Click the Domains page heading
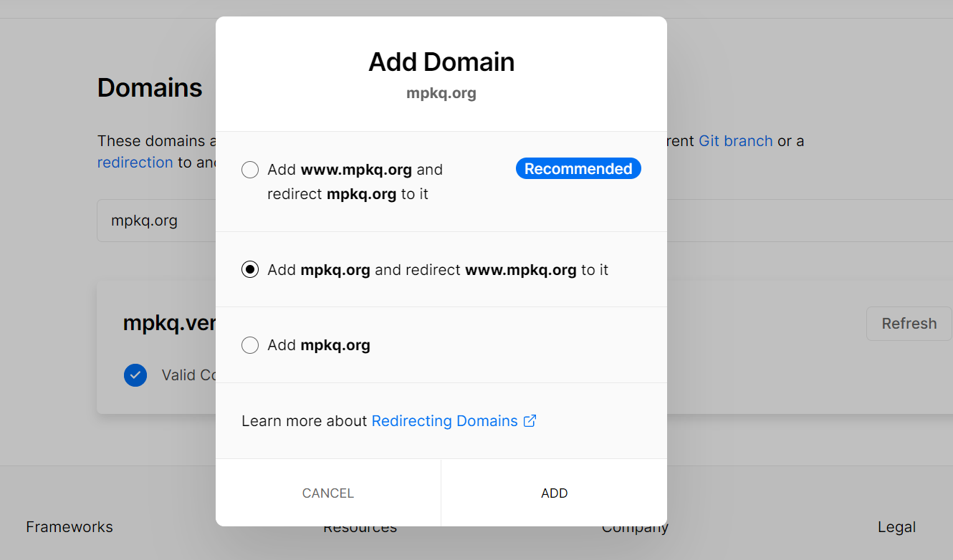 pos(150,88)
